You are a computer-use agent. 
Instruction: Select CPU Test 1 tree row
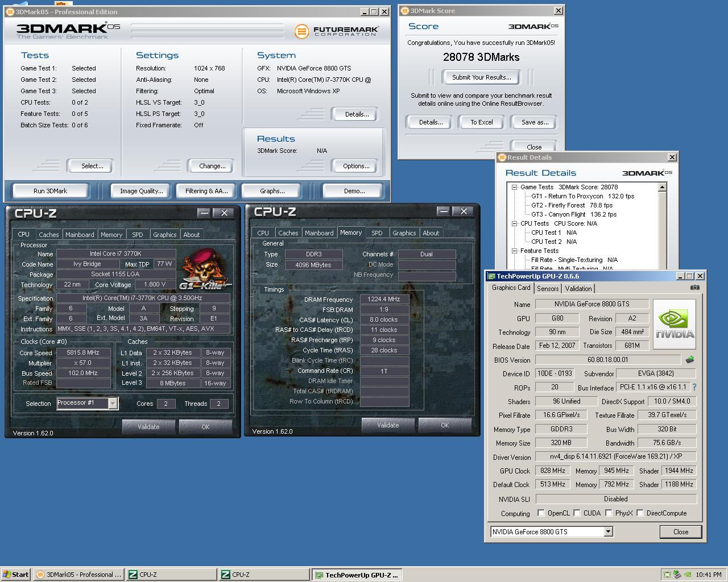[554, 232]
